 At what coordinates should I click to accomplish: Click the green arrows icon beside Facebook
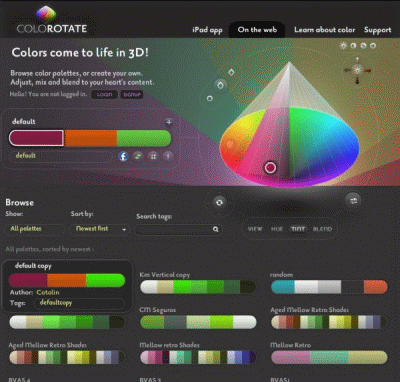[x=138, y=156]
